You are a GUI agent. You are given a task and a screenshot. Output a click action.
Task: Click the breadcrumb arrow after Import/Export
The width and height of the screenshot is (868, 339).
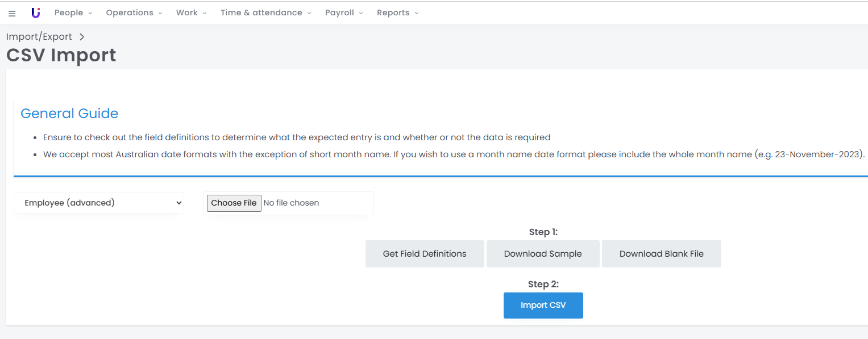point(82,37)
